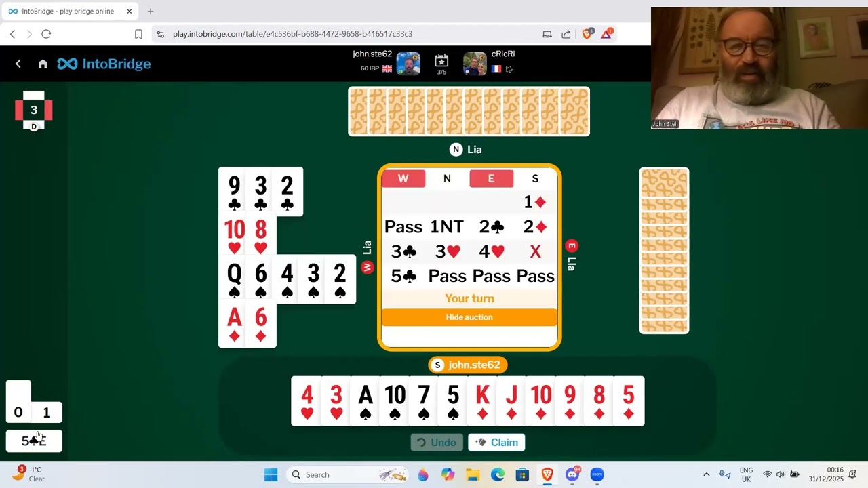Click the Undo button
The height and width of the screenshot is (488, 868).
(437, 443)
